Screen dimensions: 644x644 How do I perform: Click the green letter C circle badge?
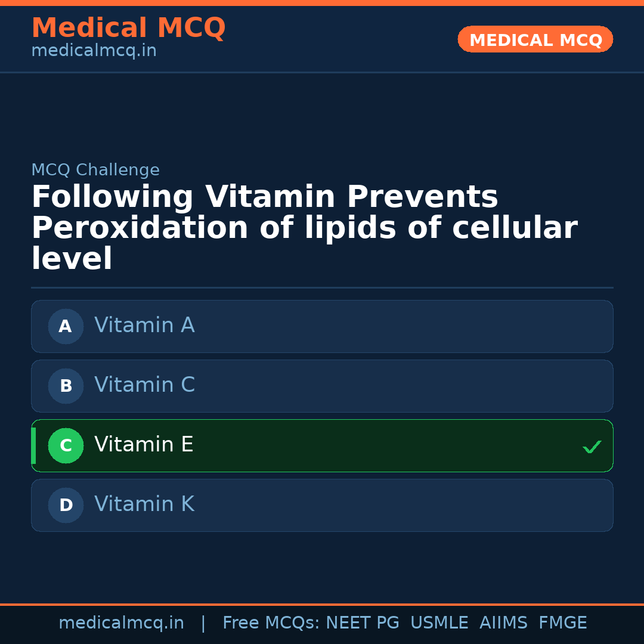point(66,445)
